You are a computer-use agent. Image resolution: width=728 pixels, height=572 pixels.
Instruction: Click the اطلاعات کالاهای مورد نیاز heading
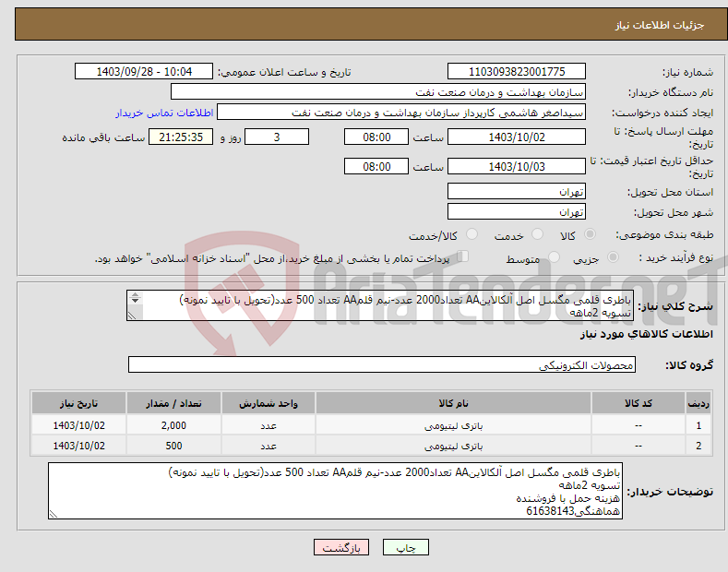[x=646, y=334]
